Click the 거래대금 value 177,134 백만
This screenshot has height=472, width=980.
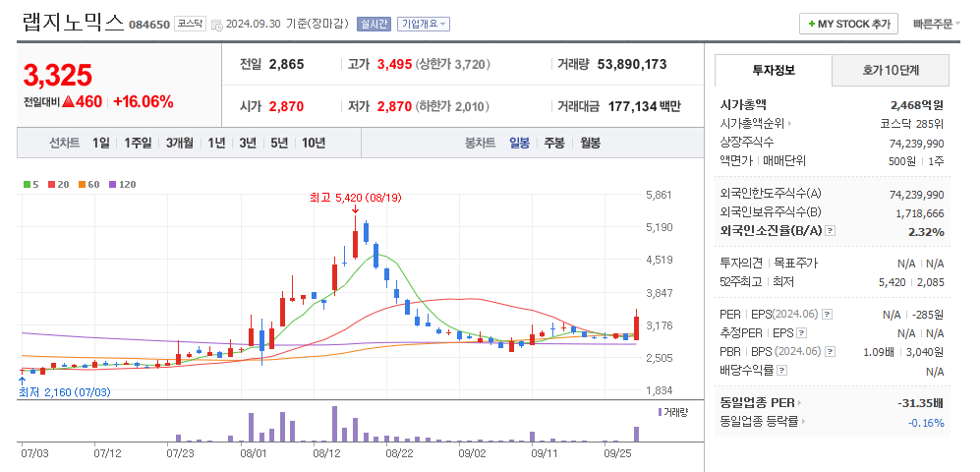(x=645, y=107)
